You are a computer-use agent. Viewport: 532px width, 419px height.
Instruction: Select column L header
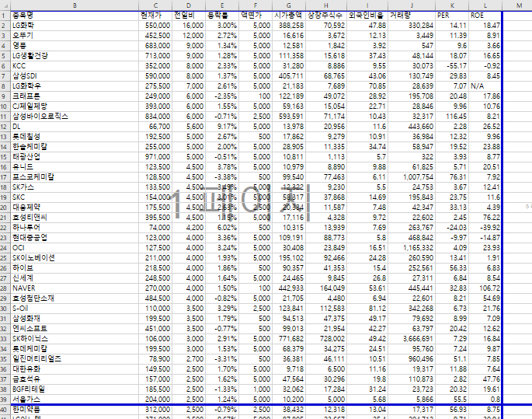[485, 5]
